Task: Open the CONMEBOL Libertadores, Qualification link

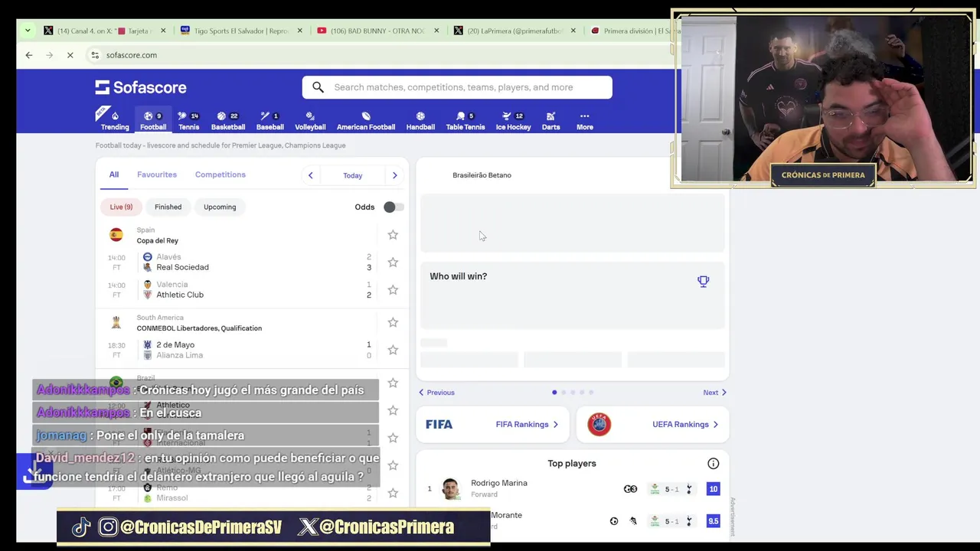Action: 199,328
